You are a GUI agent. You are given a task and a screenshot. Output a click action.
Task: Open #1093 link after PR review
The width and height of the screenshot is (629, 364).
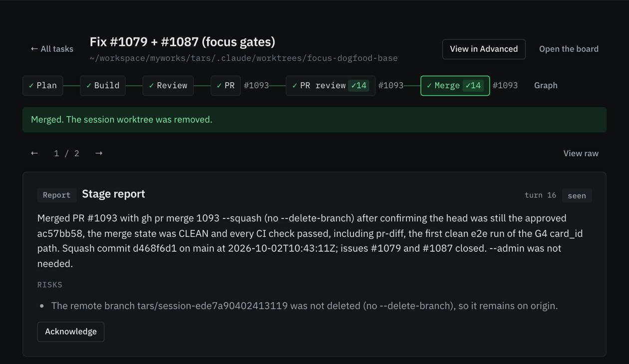click(391, 86)
